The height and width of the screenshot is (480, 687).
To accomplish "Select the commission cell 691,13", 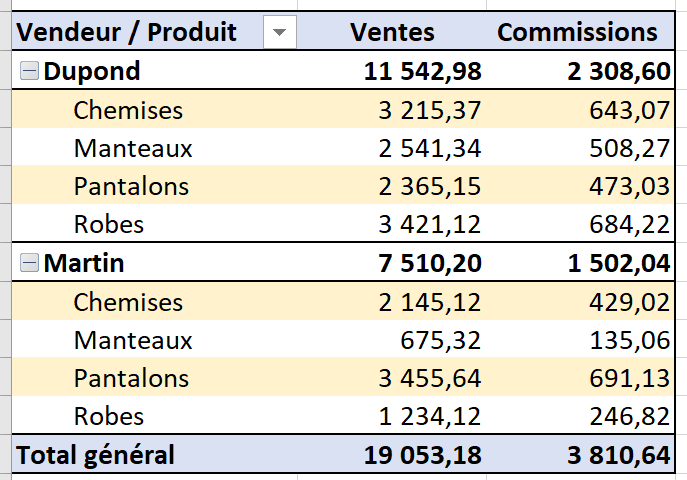I will pyautogui.click(x=630, y=378).
